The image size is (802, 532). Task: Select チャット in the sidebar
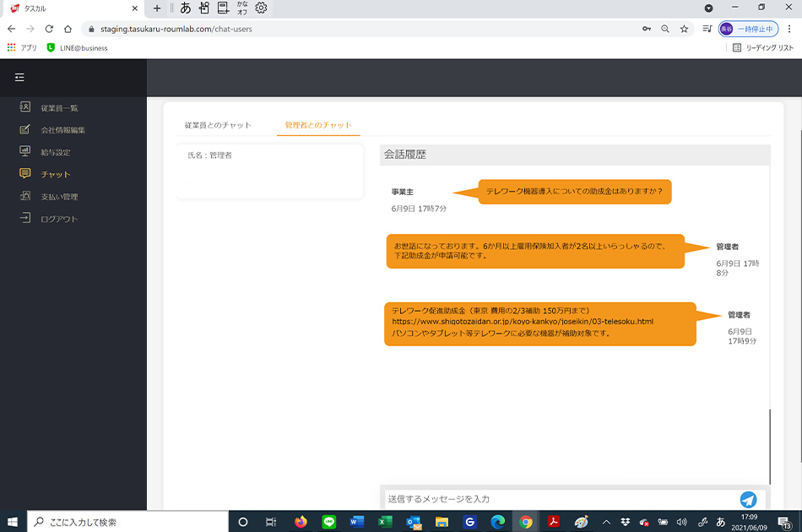point(56,175)
